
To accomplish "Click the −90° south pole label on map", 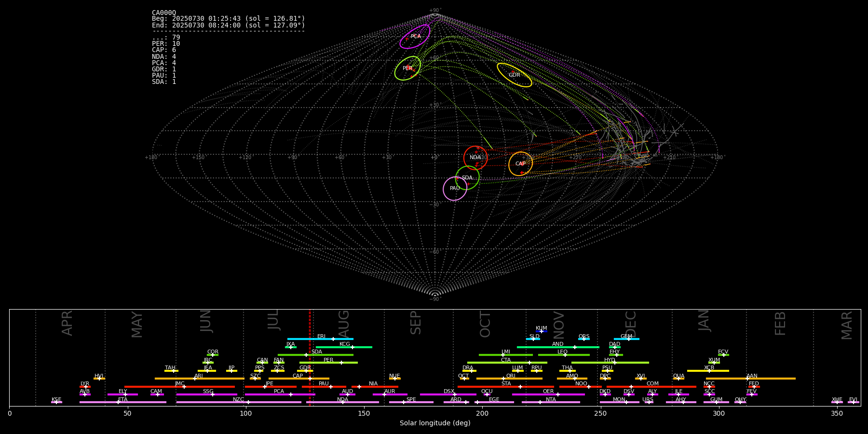I will click(435, 299).
